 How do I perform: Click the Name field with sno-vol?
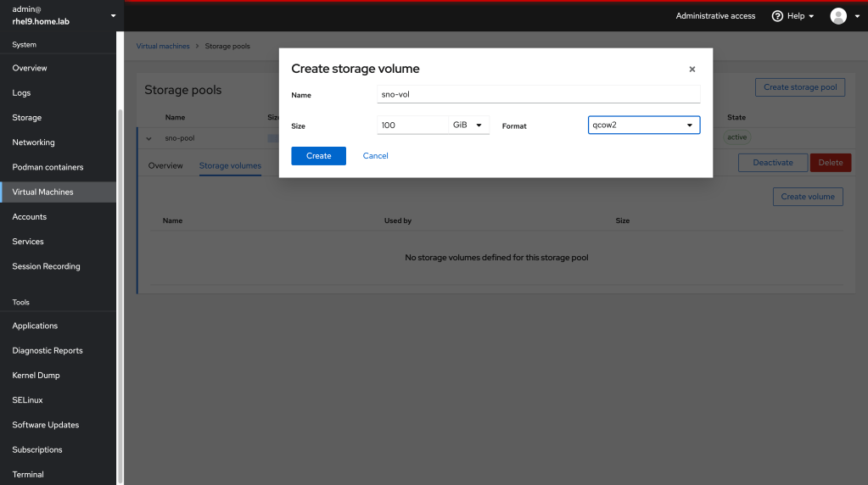point(538,95)
